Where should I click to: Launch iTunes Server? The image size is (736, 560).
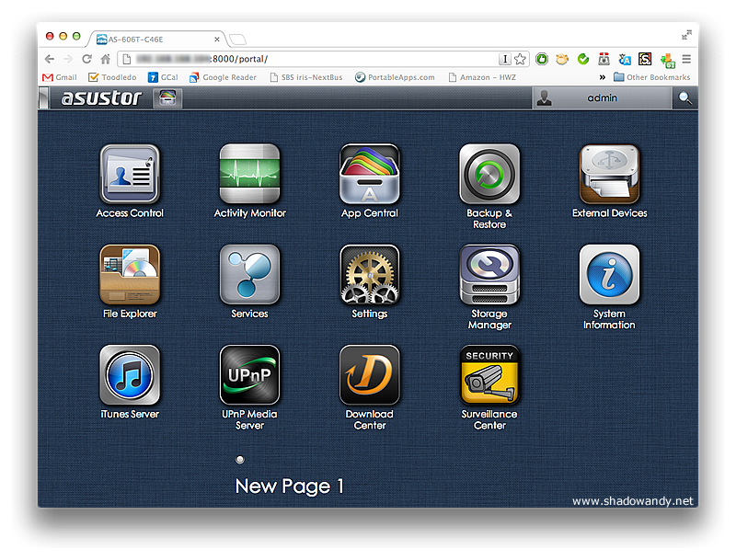(x=130, y=375)
